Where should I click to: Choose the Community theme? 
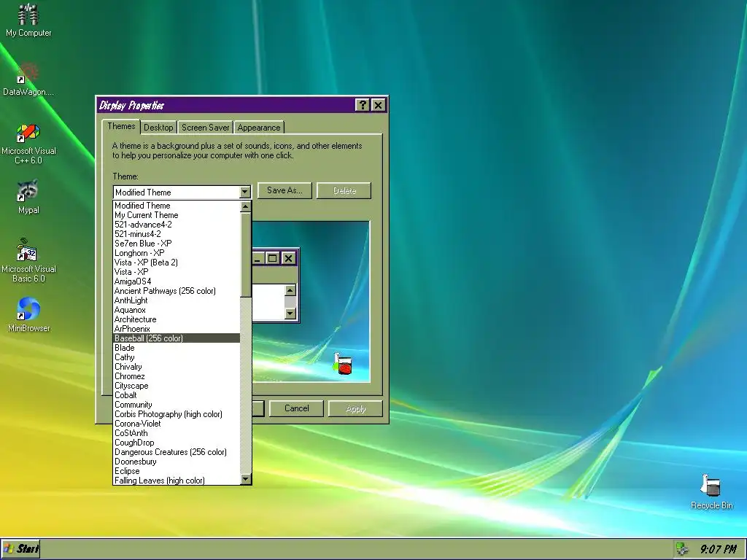tap(177, 405)
